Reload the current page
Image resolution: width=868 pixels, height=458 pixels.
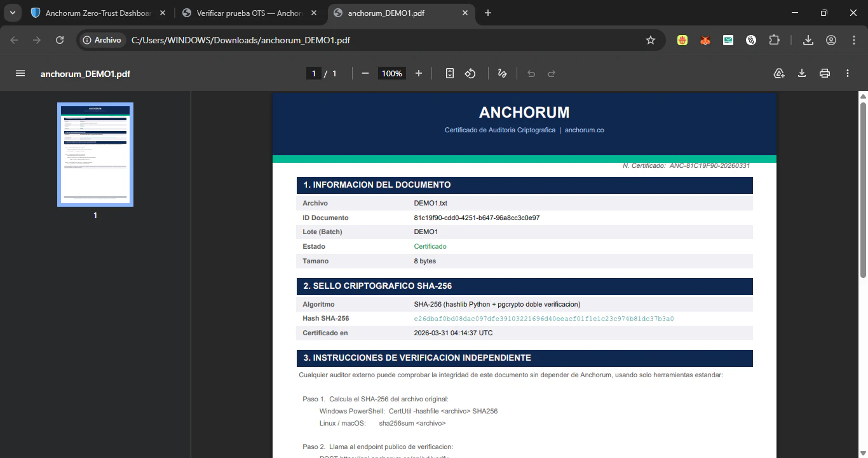coord(60,40)
